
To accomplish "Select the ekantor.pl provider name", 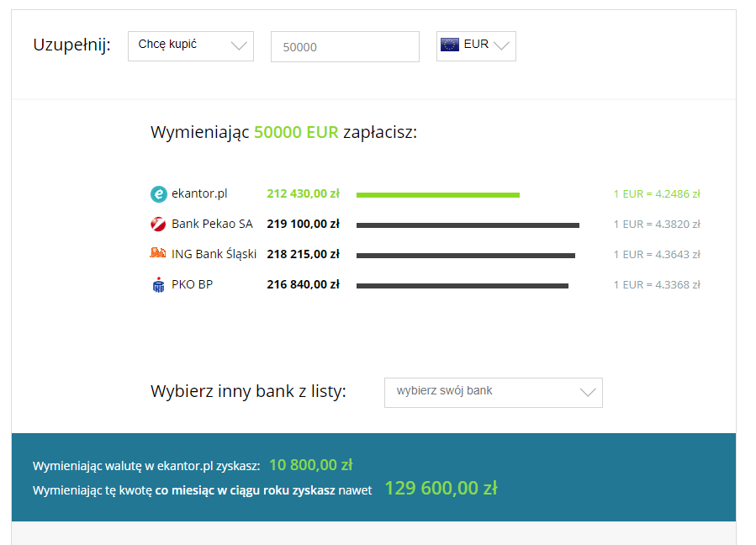I will click(x=199, y=193).
